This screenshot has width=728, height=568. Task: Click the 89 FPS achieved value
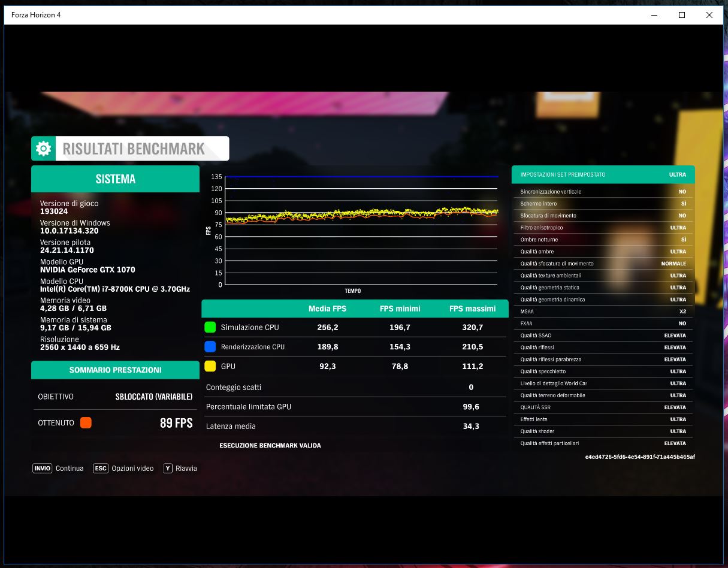[176, 423]
